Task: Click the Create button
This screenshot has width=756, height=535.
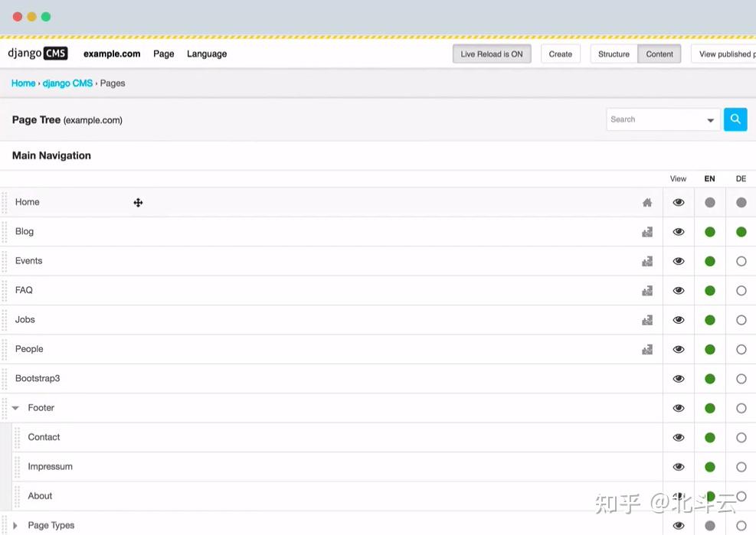Action: 560,54
